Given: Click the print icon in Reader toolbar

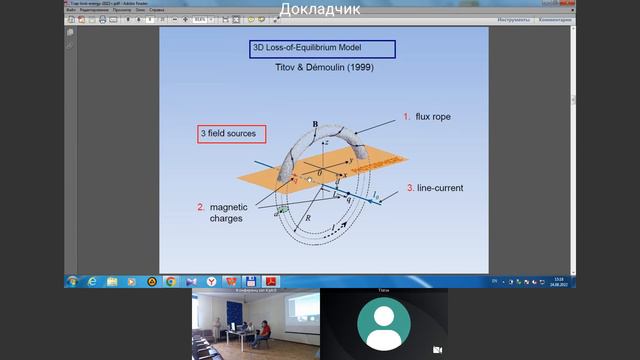Looking at the screenshot, I should click(102, 20).
